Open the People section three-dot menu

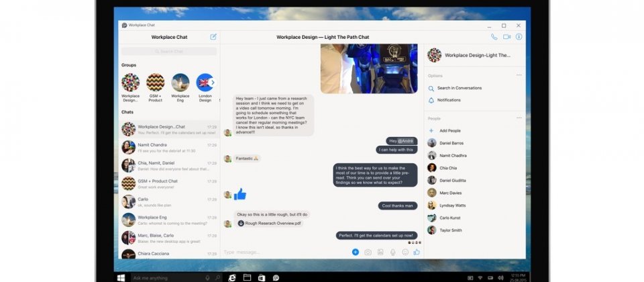tap(519, 118)
